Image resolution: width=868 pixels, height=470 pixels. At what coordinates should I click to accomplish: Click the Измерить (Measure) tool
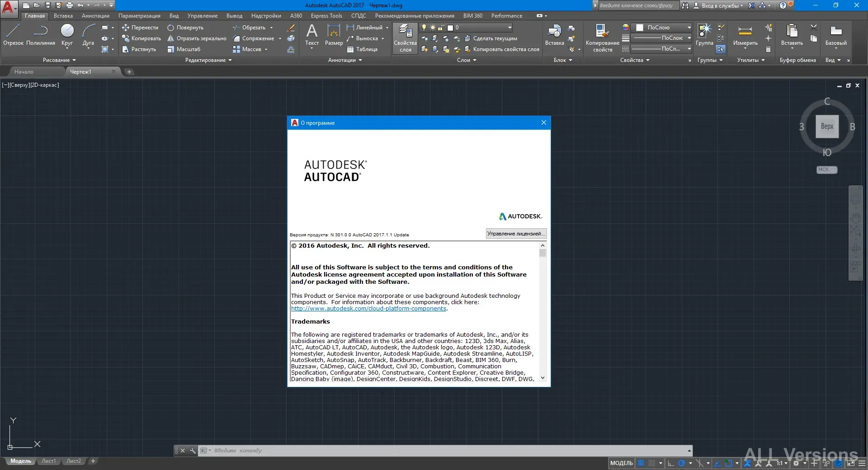pos(745,35)
